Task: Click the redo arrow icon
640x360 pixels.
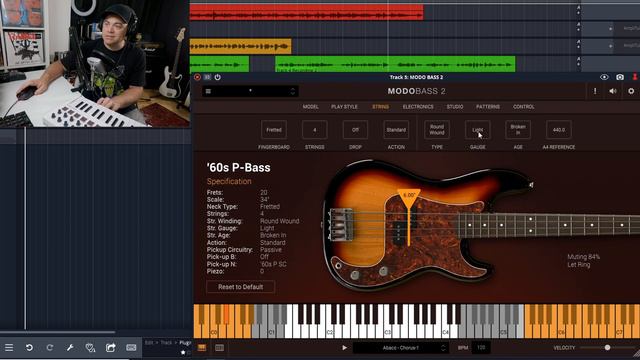Action: pos(50,348)
